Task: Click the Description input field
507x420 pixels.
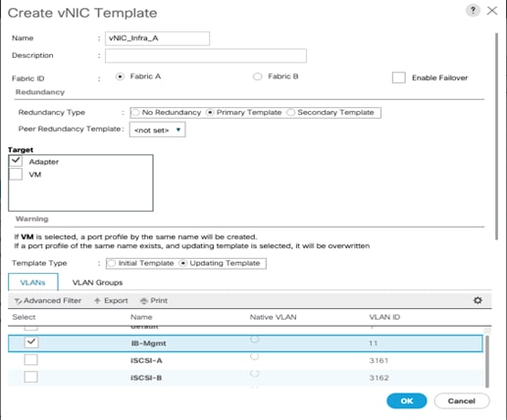Action: coord(206,56)
